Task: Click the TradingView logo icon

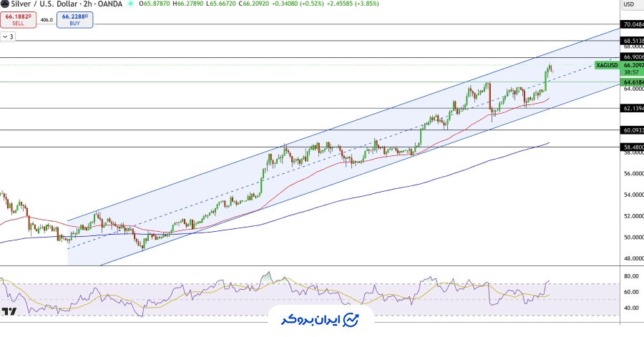Action: (x=9, y=312)
